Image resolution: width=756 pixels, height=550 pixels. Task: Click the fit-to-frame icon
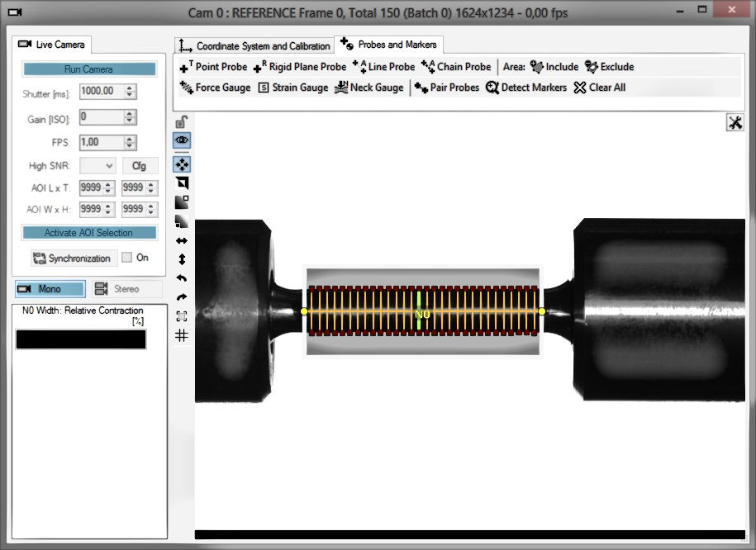coord(182,316)
